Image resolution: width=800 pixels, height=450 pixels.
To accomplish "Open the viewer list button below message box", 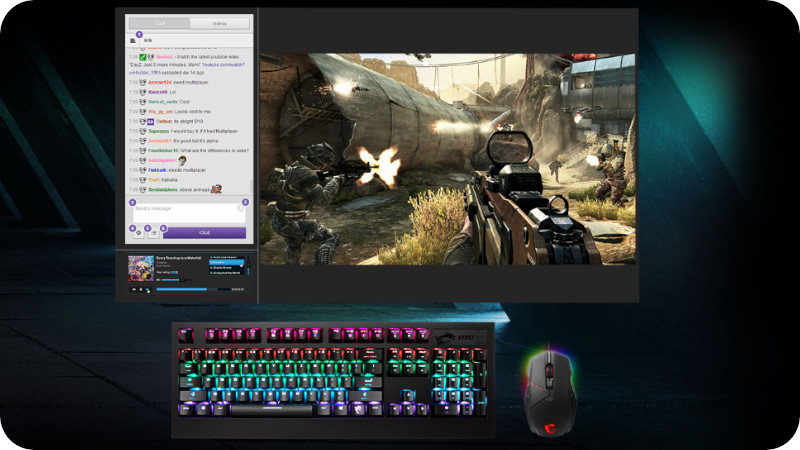I will (x=154, y=233).
